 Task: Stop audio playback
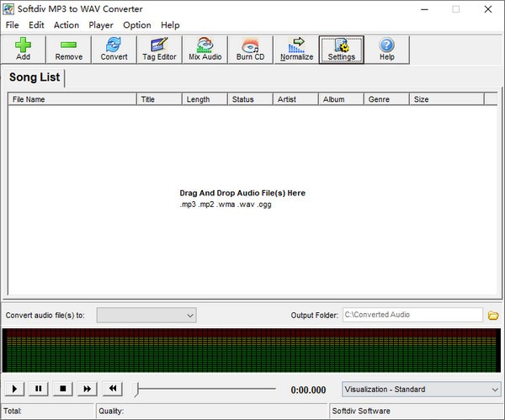coord(63,389)
